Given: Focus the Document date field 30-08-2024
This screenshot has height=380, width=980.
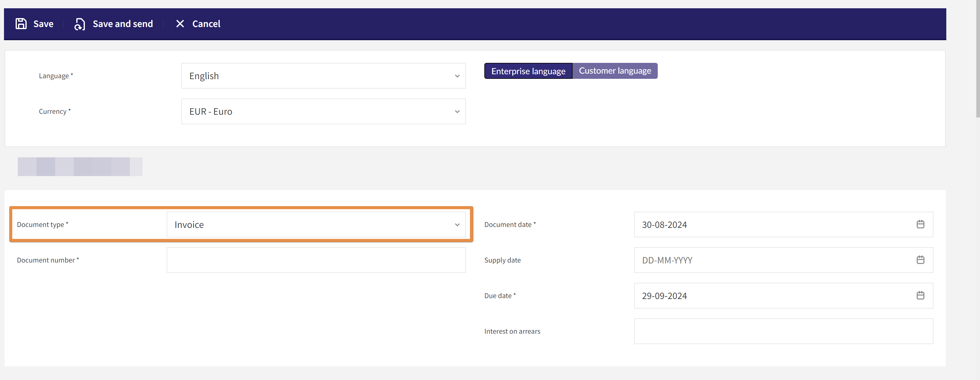Looking at the screenshot, I should point(783,224).
